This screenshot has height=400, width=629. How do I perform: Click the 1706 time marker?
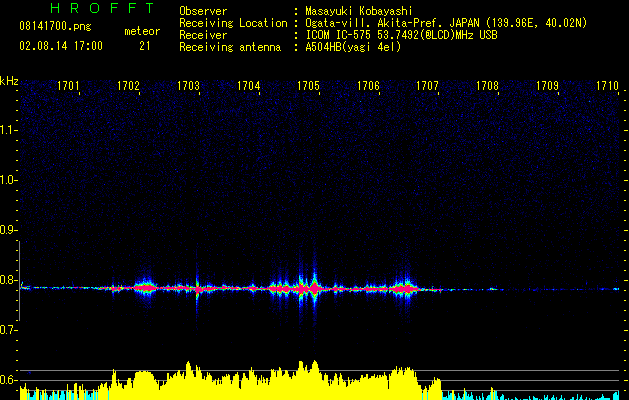tap(368, 86)
